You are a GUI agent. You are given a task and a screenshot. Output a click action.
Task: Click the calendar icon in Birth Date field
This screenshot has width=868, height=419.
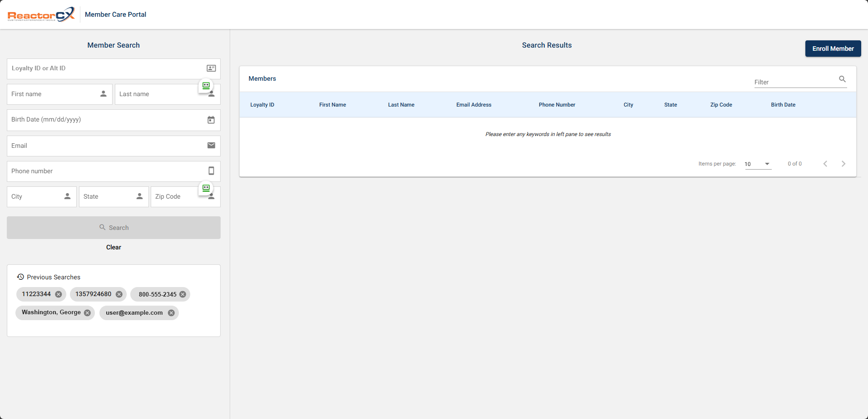[211, 120]
